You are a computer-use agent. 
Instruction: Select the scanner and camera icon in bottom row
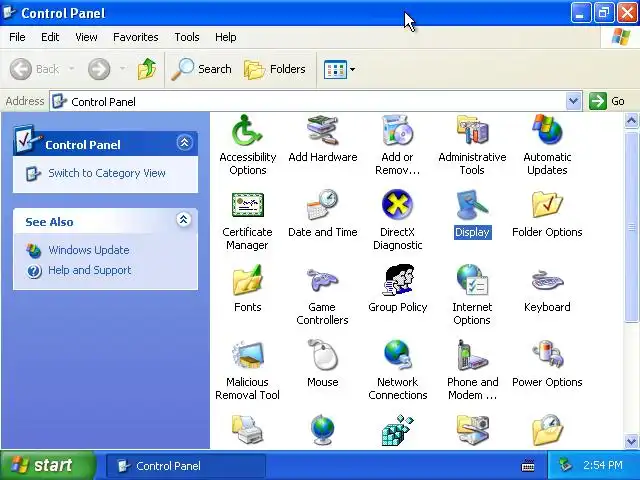point(472,430)
